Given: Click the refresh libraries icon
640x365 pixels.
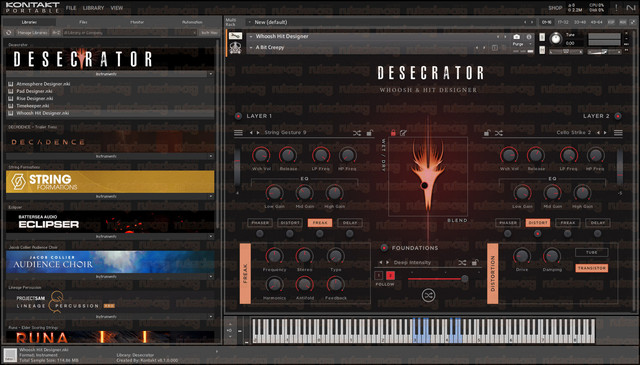Looking at the screenshot, I should 9,33.
